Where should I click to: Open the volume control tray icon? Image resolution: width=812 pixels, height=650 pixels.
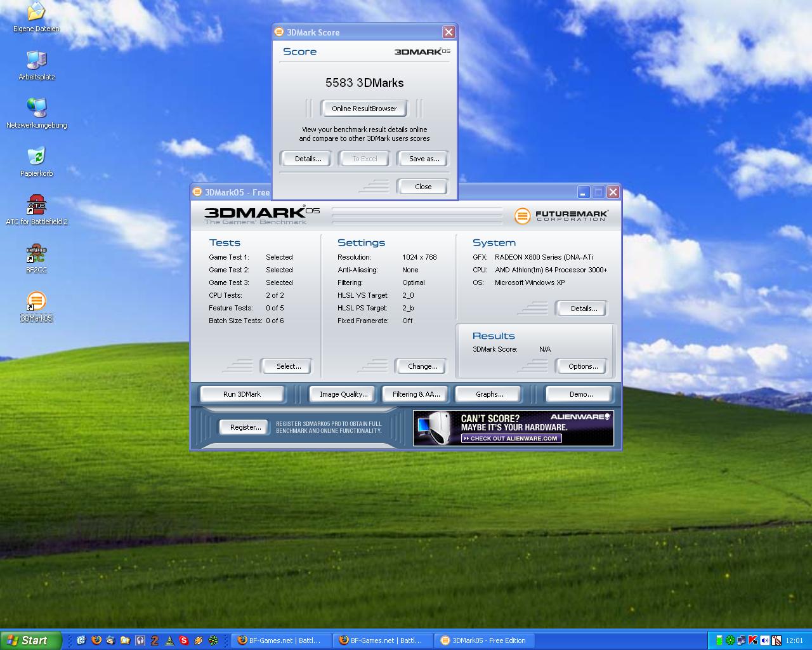point(764,640)
